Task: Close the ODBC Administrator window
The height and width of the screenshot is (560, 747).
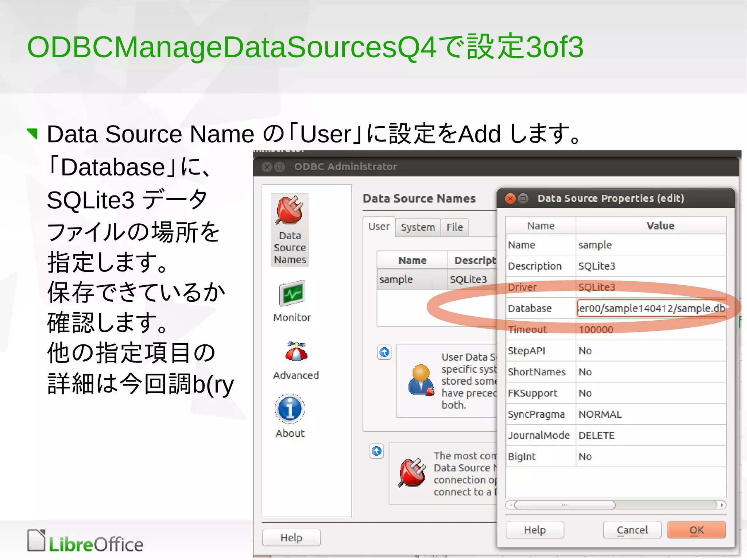Action: [267, 167]
